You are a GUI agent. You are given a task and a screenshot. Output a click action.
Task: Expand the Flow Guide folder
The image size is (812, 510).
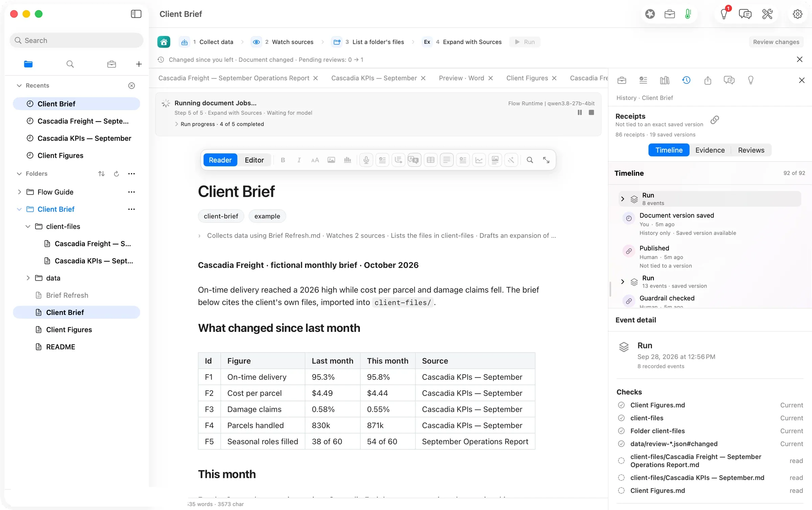point(19,192)
